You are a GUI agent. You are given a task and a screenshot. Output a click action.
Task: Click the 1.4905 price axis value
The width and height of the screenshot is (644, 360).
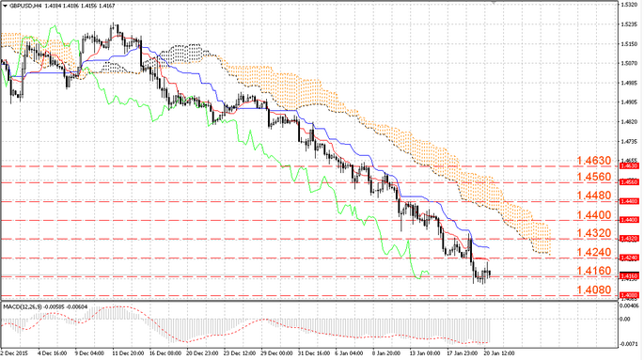[629, 102]
